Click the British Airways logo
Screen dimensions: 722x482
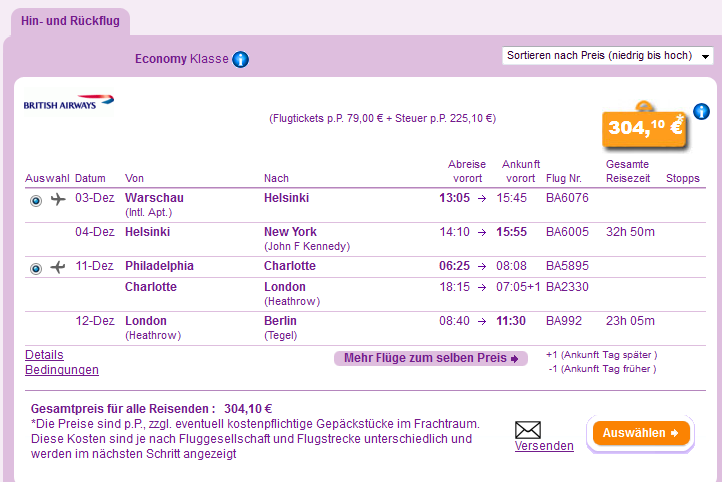[x=69, y=102]
